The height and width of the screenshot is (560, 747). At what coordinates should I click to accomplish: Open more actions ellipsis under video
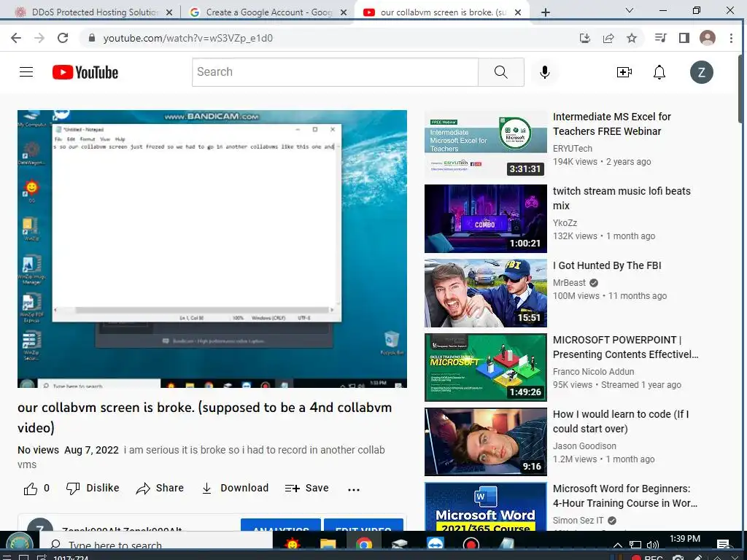click(x=354, y=489)
